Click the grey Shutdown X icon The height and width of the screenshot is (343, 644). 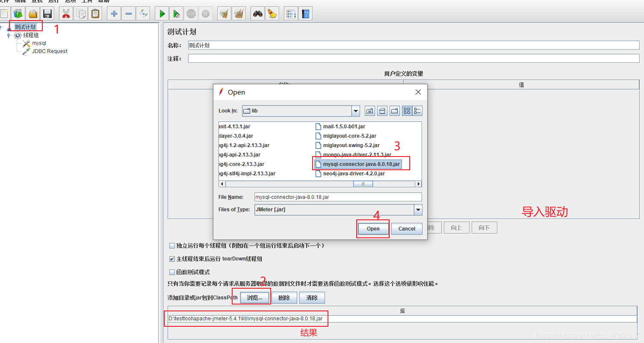point(206,14)
